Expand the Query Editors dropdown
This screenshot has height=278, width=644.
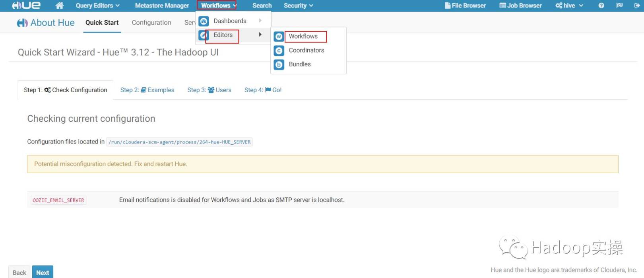click(97, 6)
